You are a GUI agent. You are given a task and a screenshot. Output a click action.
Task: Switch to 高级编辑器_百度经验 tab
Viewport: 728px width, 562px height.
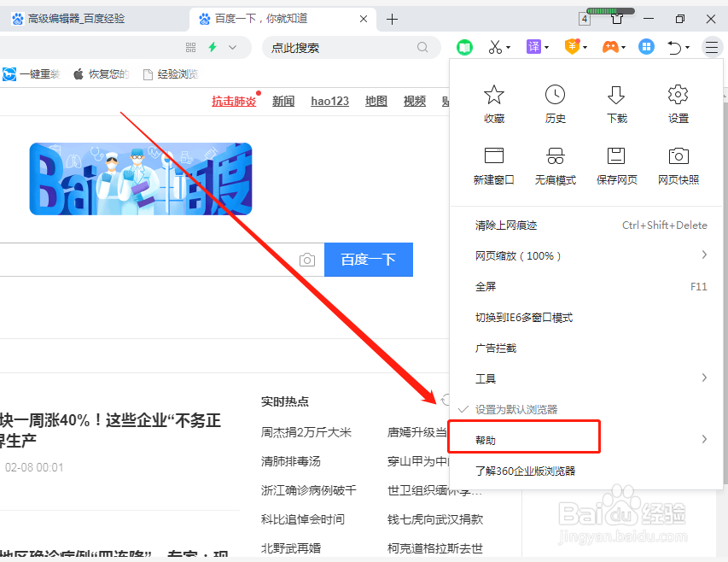point(93,19)
